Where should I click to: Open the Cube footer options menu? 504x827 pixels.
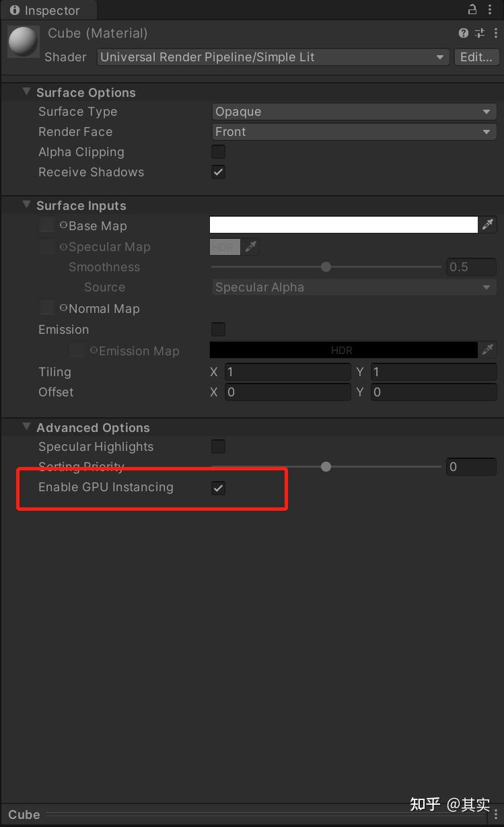496,814
